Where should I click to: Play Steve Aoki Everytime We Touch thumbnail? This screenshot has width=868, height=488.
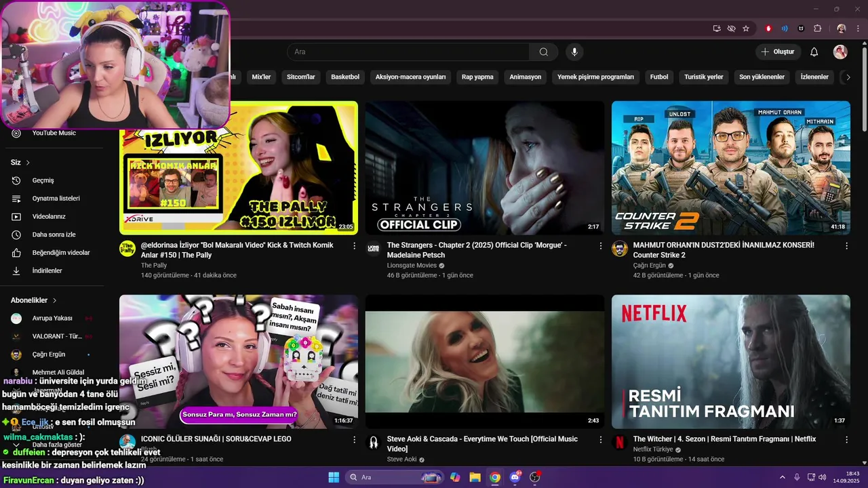tap(485, 362)
